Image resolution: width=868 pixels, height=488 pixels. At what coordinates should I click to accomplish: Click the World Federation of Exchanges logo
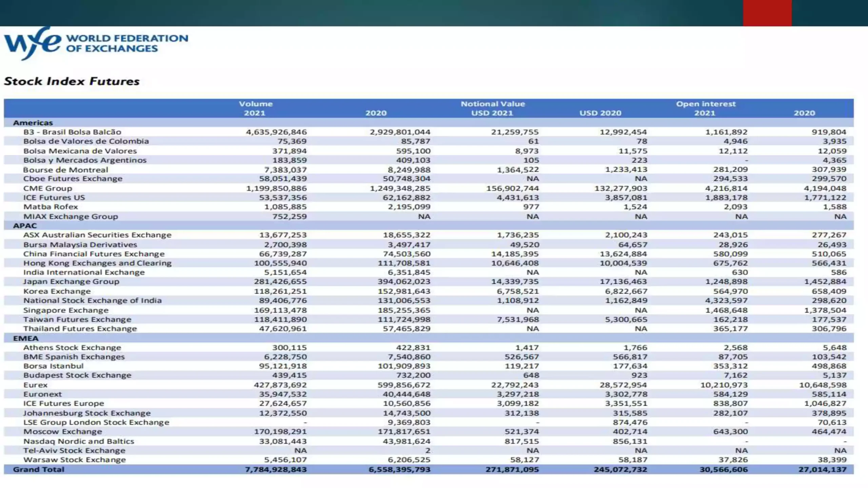click(96, 43)
